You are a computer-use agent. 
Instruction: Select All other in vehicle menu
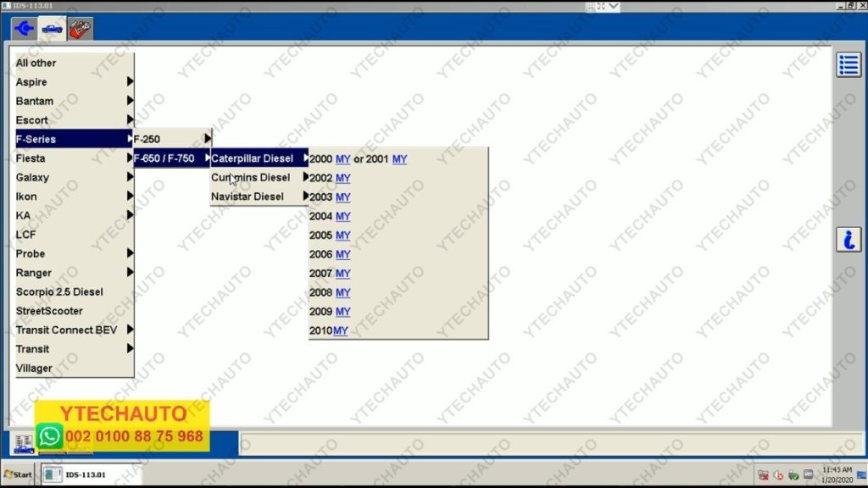point(75,63)
